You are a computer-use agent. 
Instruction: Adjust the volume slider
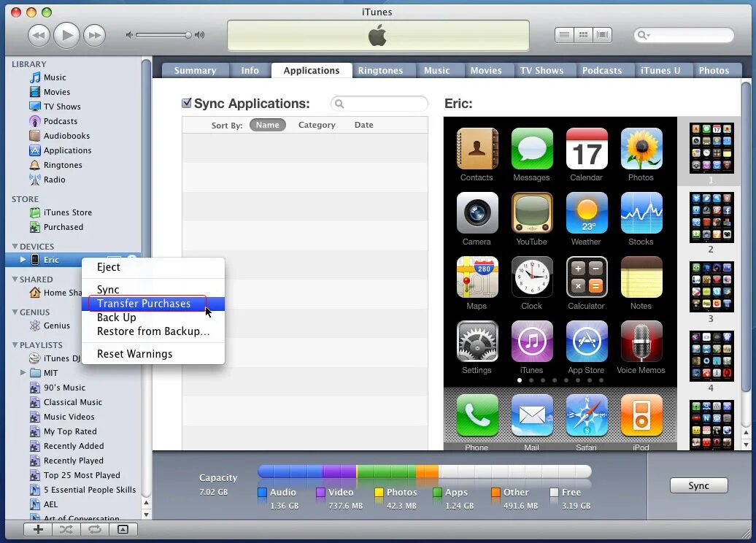point(164,35)
